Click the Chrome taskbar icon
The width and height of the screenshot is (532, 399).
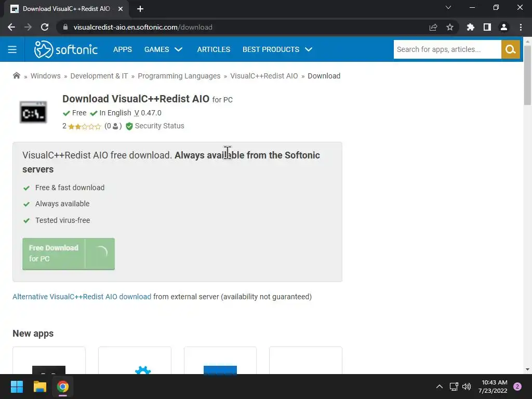[63, 387]
